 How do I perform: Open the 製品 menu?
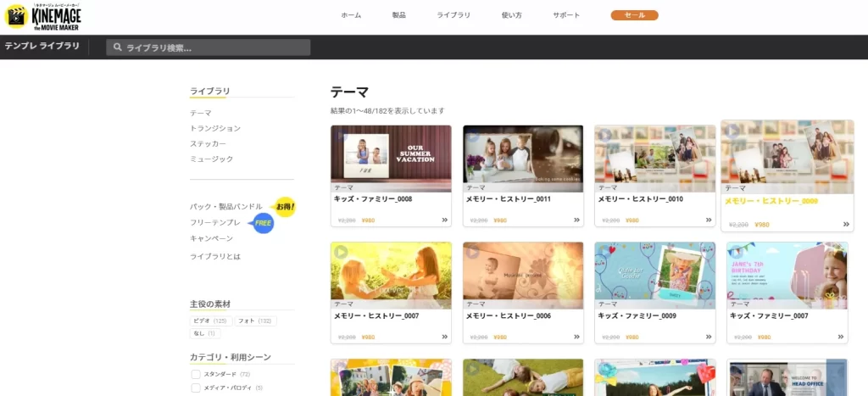point(399,15)
